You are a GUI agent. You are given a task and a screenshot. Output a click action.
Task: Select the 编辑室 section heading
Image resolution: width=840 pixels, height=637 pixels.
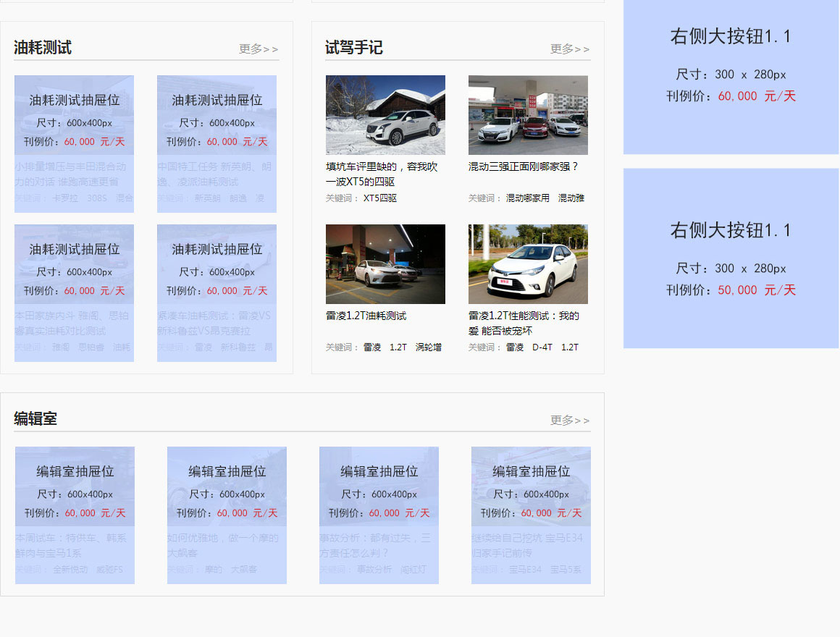coord(35,418)
